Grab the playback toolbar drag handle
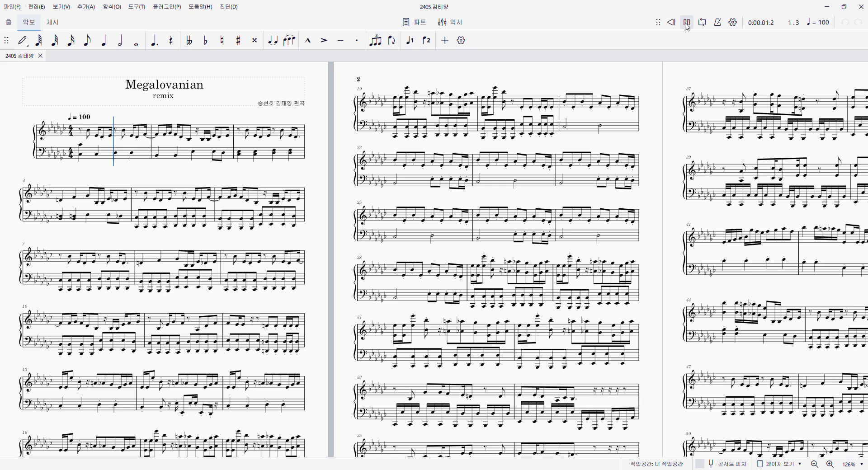 pyautogui.click(x=658, y=22)
